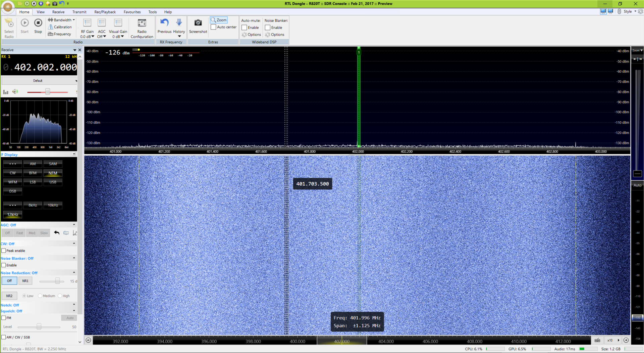Screen dimensions: 644x353
Task: Click the favourites star icon in quick access toolbar
Action: 48,3
